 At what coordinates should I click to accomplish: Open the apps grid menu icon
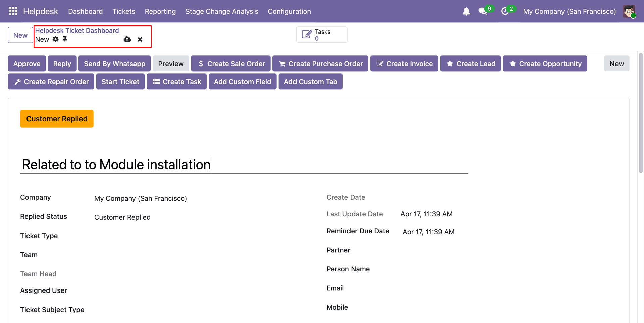coord(13,11)
